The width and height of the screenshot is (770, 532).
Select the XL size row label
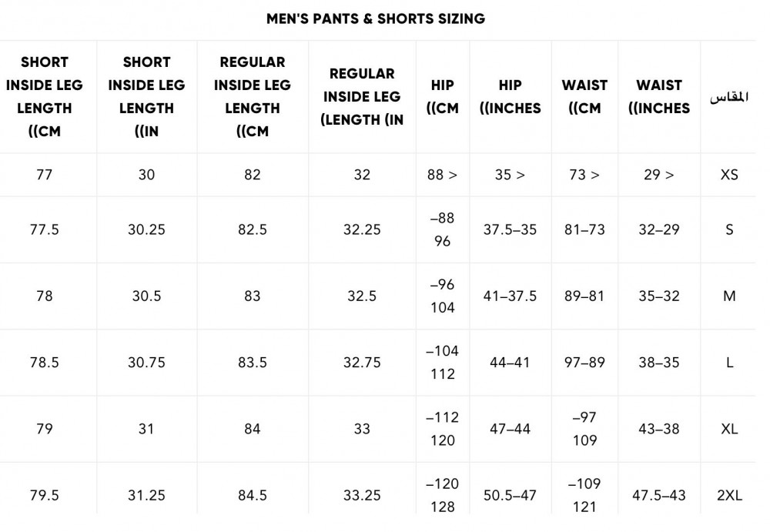[x=729, y=429]
